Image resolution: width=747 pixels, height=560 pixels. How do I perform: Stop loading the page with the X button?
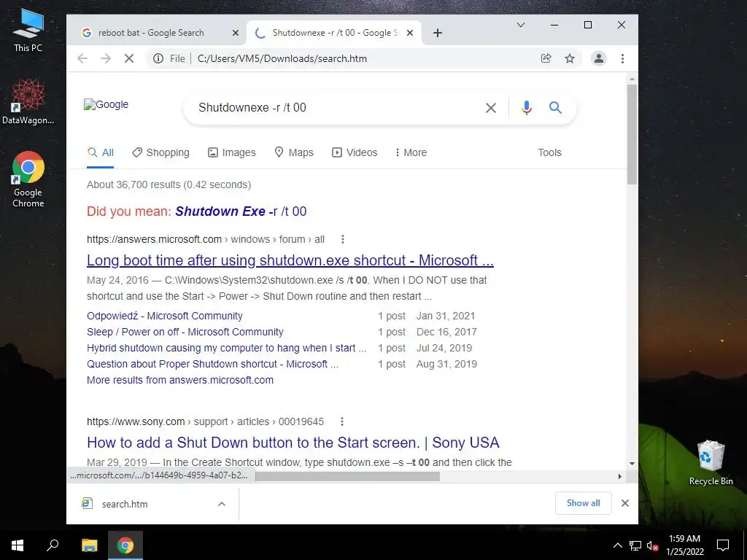(128, 58)
